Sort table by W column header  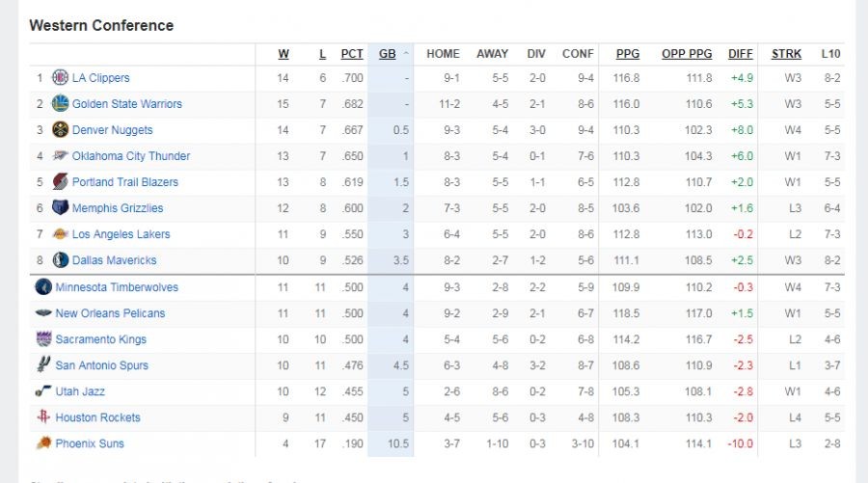coord(284,54)
